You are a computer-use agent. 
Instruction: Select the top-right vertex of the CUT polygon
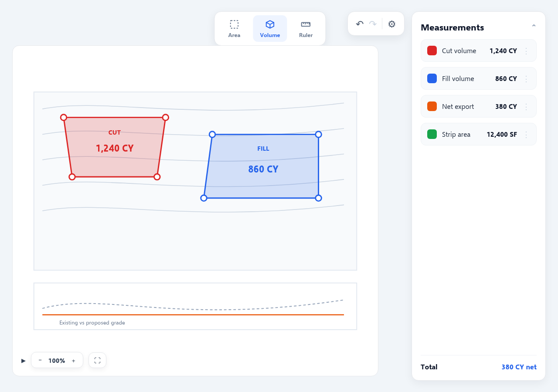[166, 117]
